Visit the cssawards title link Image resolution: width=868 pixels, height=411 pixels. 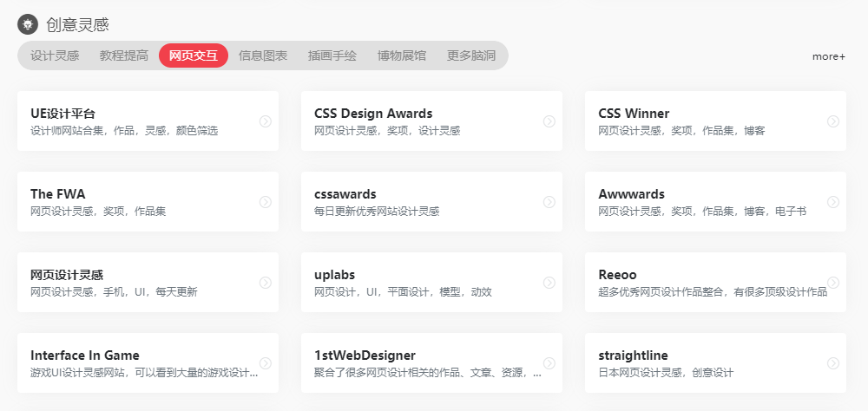tap(345, 195)
